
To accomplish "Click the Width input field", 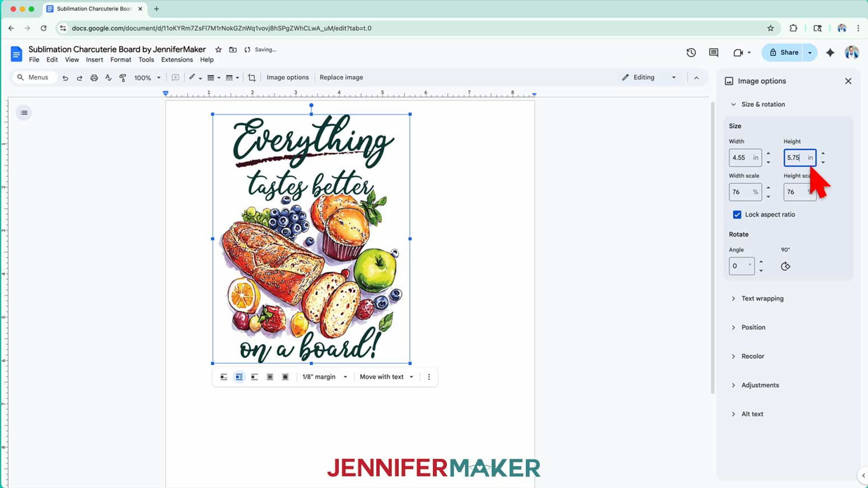I will pyautogui.click(x=745, y=158).
